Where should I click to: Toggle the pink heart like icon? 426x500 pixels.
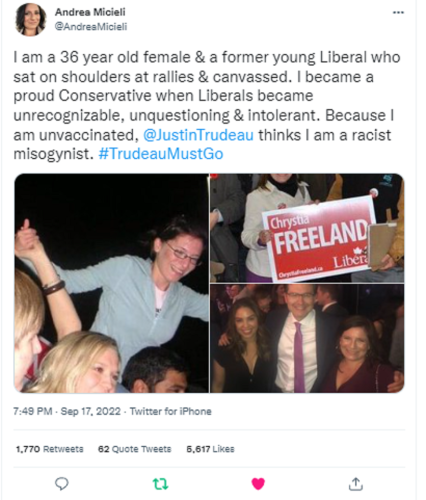tap(258, 483)
